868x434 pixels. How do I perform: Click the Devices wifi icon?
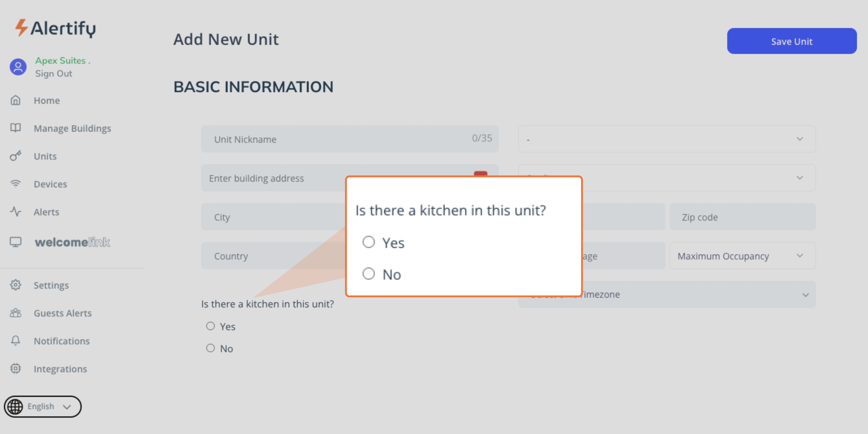coord(15,184)
